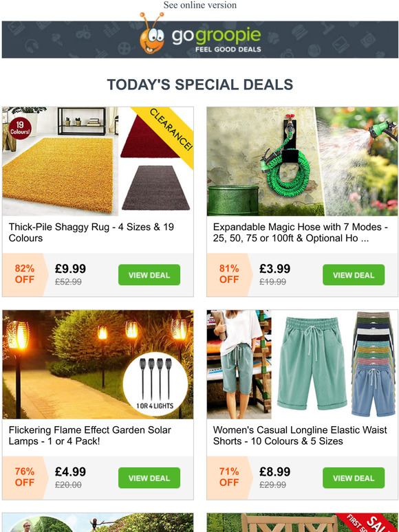Screen dimensions: 399x532
Task: Open the Expandable Magic Hose title link
Action: coord(300,232)
